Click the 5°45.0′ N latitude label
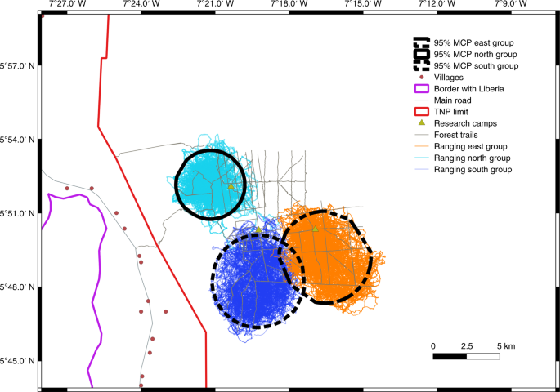 pos(17,361)
